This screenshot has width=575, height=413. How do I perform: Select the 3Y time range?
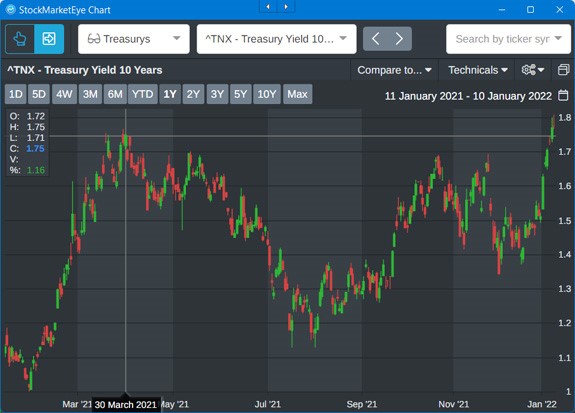[217, 94]
